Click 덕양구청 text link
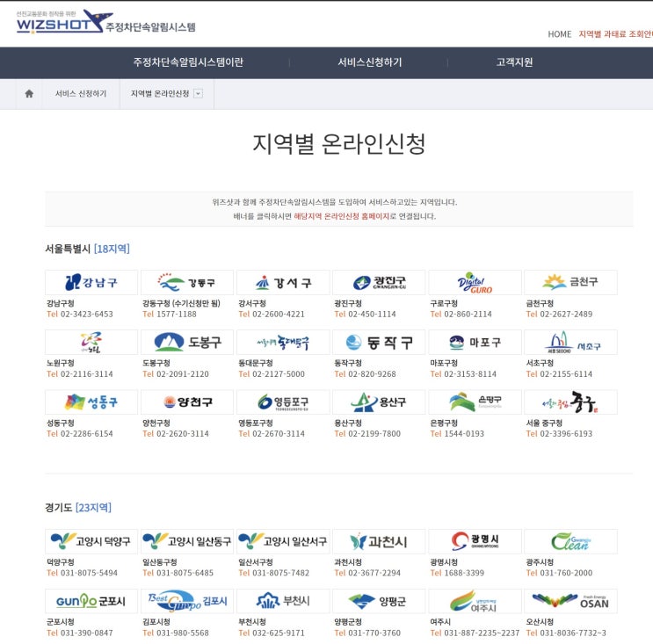Image resolution: width=653 pixels, height=644 pixels. click(61, 562)
